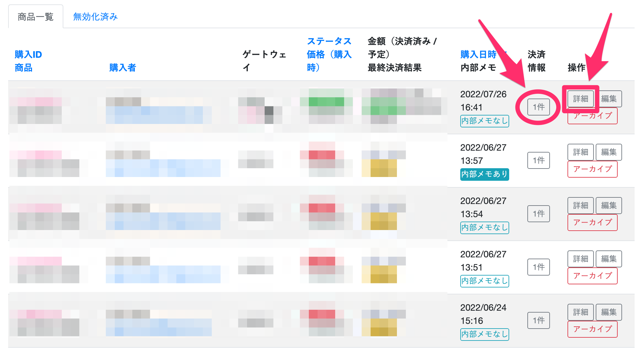Edit the 2022/07/26 16:41 purchase
The height and width of the screenshot is (354, 644).
pos(609,99)
